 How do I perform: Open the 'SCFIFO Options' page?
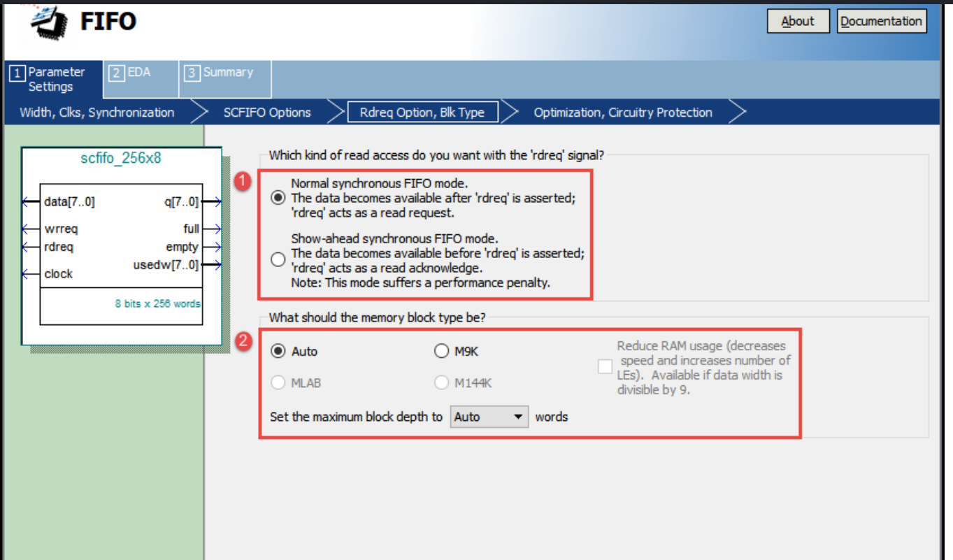point(266,112)
